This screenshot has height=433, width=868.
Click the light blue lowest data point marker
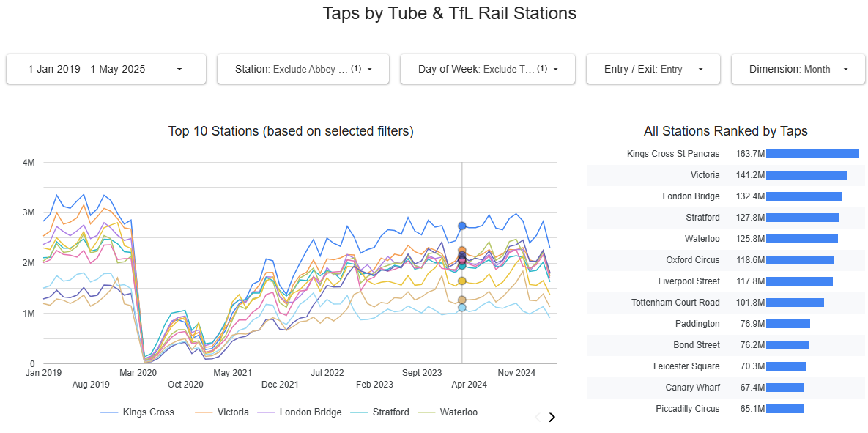click(462, 307)
